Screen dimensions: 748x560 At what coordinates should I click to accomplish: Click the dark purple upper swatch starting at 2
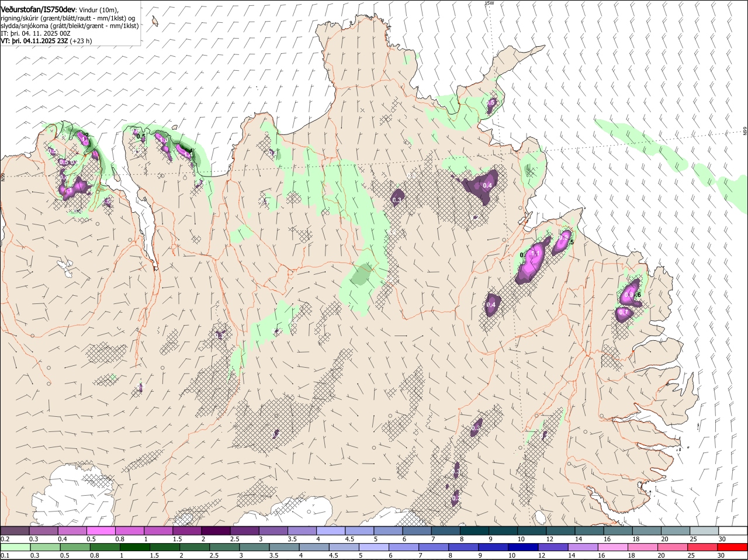pos(215,530)
